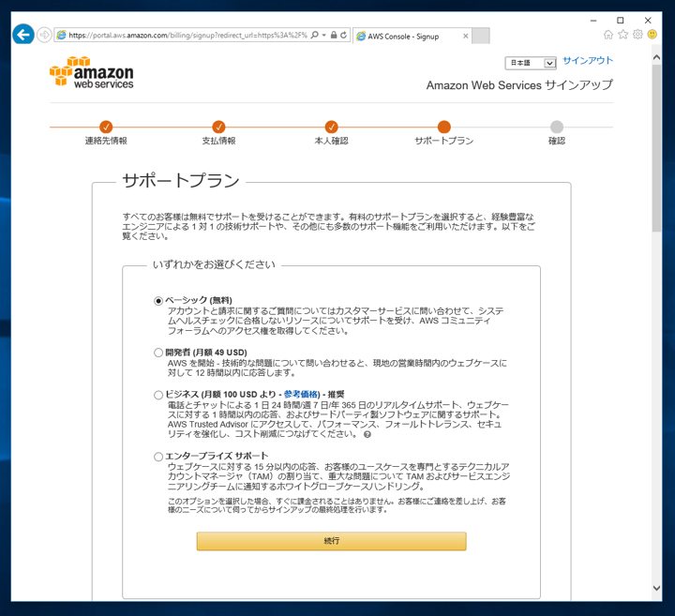Image resolution: width=675 pixels, height=616 pixels.
Task: Minimize the browser window
Action: 593,21
